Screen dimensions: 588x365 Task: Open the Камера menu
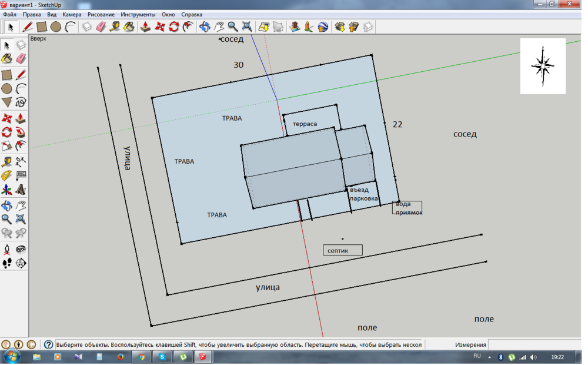point(72,14)
